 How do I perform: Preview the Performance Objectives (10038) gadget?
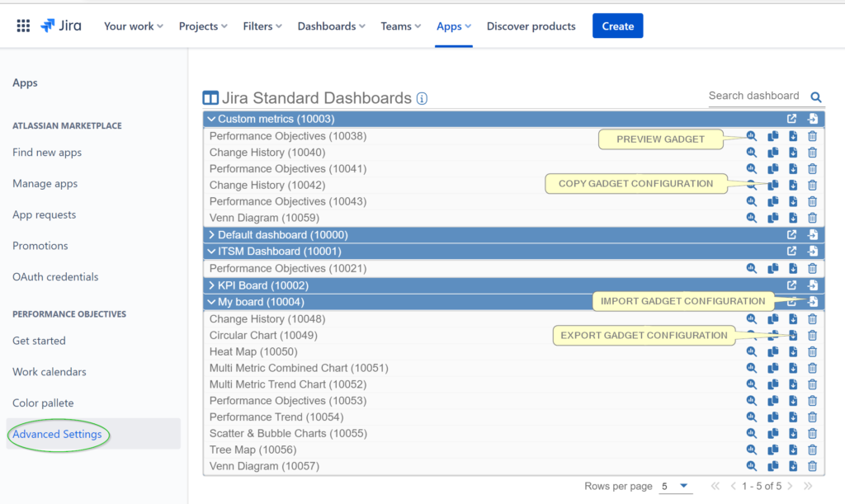(751, 137)
